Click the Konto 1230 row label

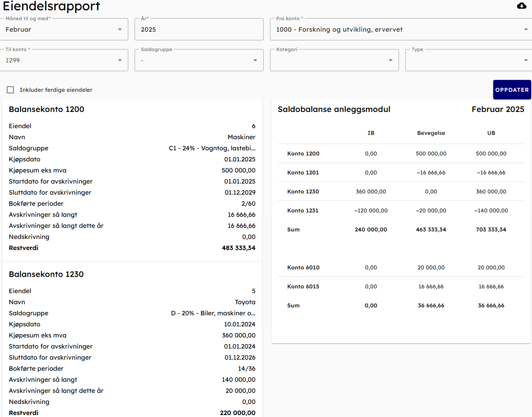coord(303,191)
